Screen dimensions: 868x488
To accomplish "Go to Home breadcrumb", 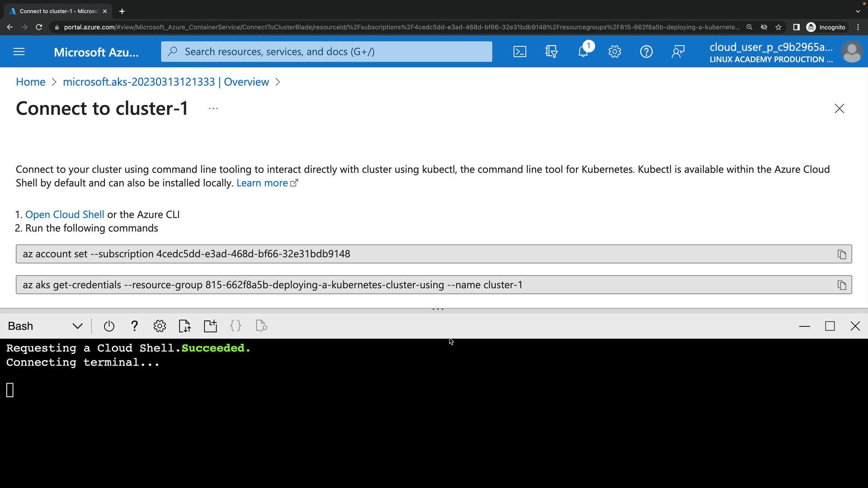I will pyautogui.click(x=30, y=82).
